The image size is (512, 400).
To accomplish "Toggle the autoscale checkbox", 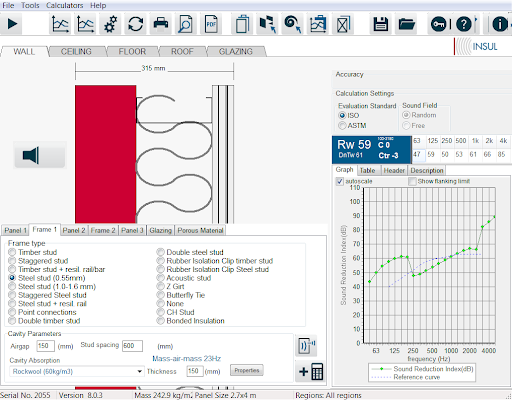I will pyautogui.click(x=340, y=181).
